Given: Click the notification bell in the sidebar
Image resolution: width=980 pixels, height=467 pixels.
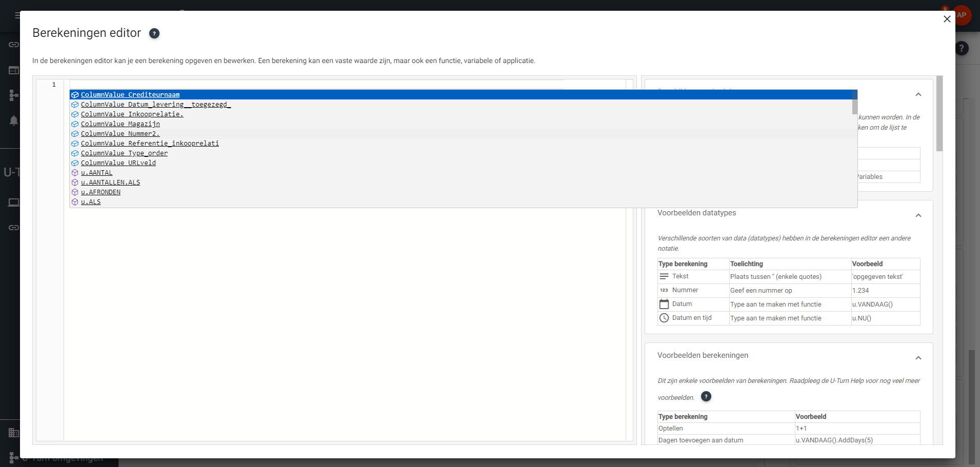Looking at the screenshot, I should [14, 120].
